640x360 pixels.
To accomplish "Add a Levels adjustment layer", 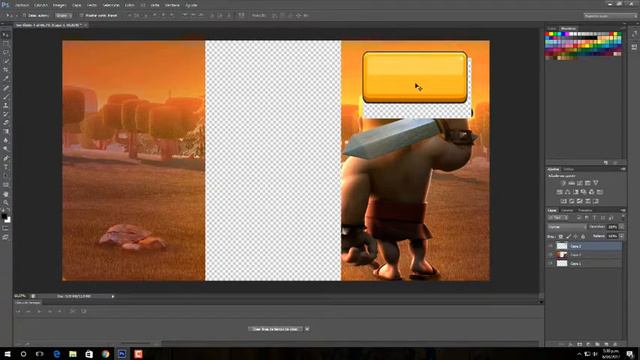I will [571, 183].
